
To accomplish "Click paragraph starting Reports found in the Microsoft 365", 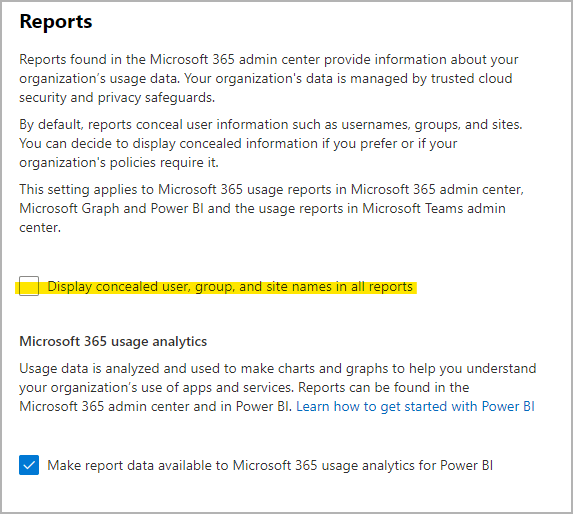I will (x=269, y=78).
